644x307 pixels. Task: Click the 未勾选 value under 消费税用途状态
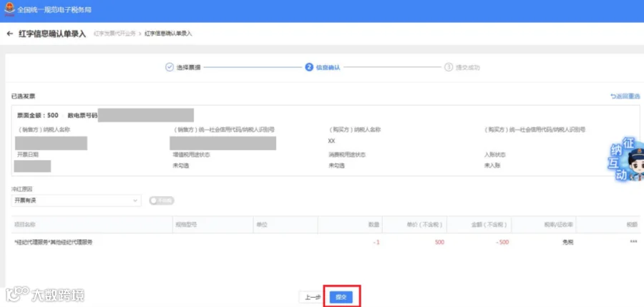336,165
